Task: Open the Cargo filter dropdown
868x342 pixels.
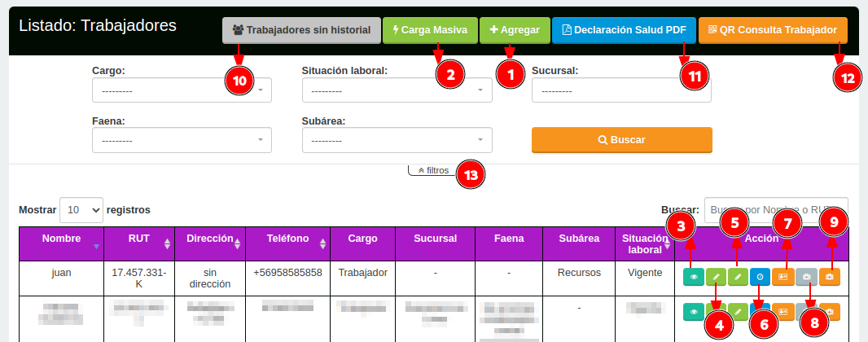Action: point(182,90)
